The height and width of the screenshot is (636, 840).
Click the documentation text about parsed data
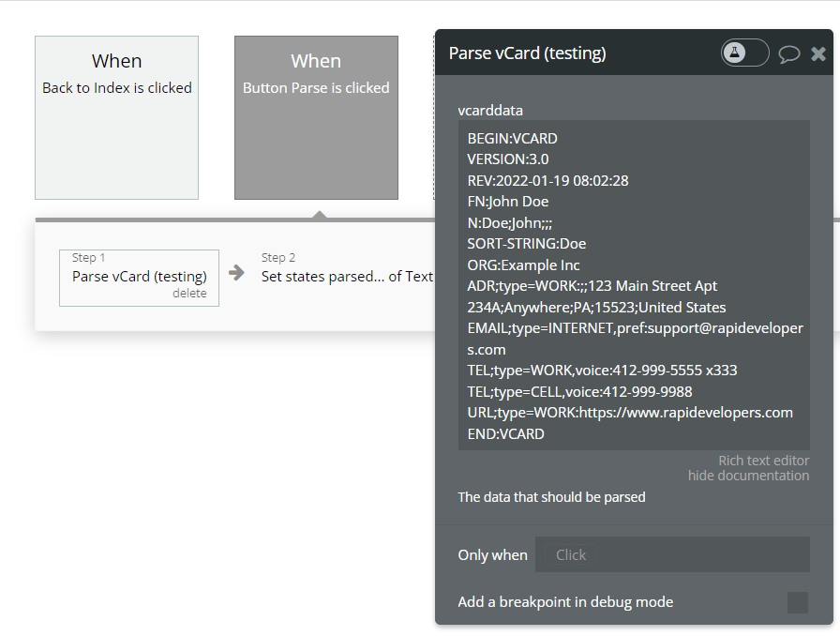coord(551,497)
